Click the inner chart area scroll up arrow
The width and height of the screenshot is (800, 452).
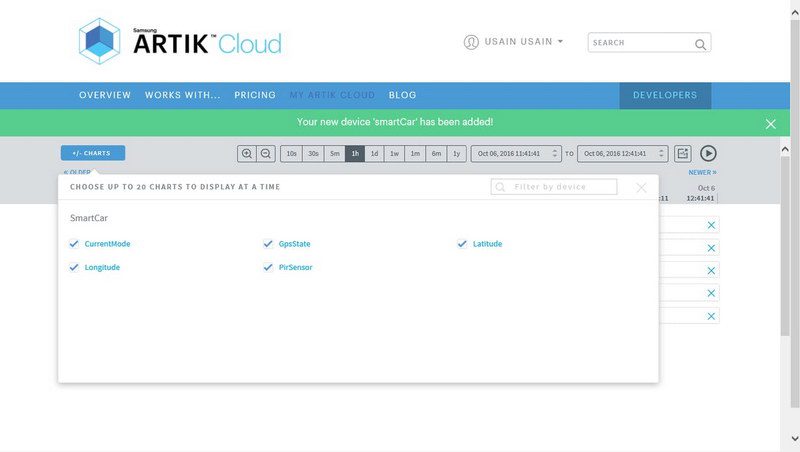click(785, 149)
